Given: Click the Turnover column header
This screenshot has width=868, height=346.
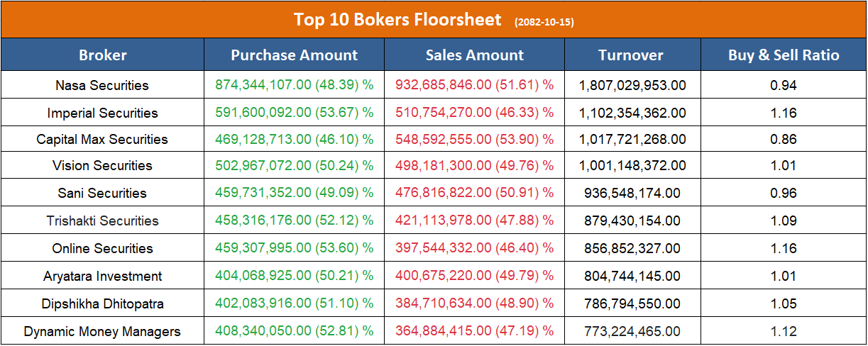Looking at the screenshot, I should click(631, 55).
